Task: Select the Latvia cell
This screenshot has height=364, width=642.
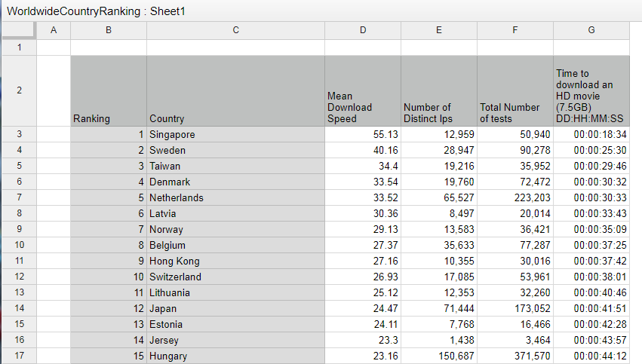Action: coord(236,213)
